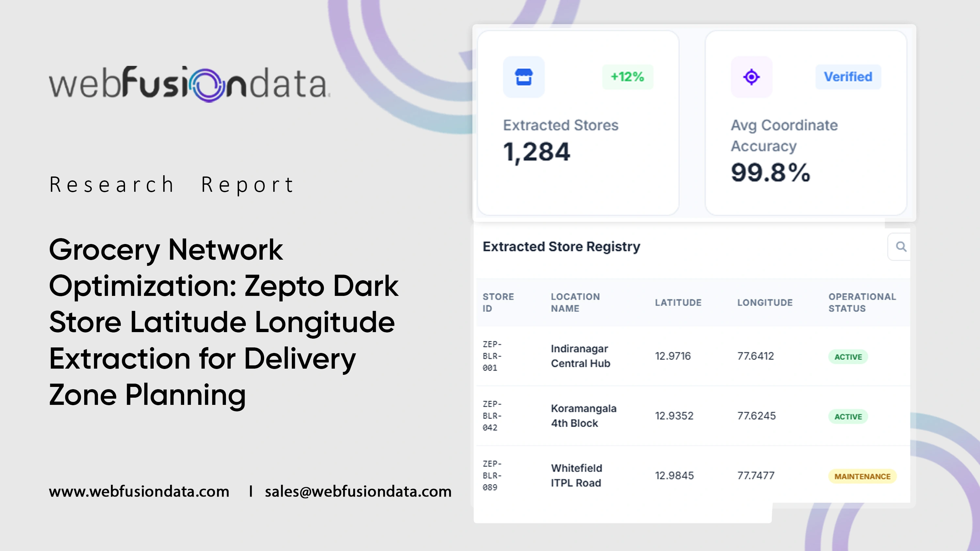Click Whitefield ITPL Road location name
980x551 pixels.
[x=577, y=475]
